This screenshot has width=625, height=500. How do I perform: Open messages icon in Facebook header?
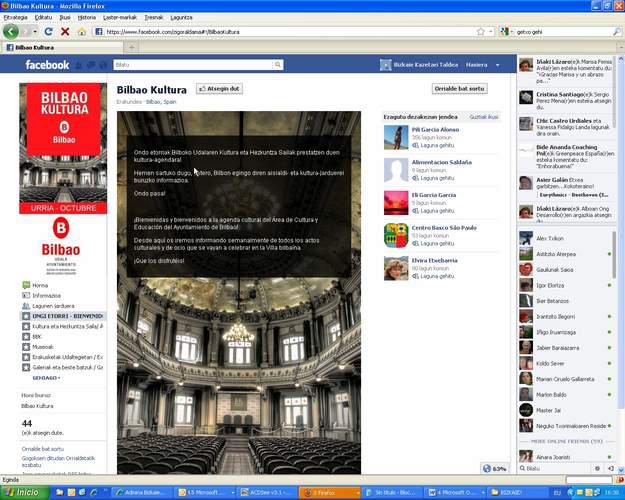tap(91, 65)
